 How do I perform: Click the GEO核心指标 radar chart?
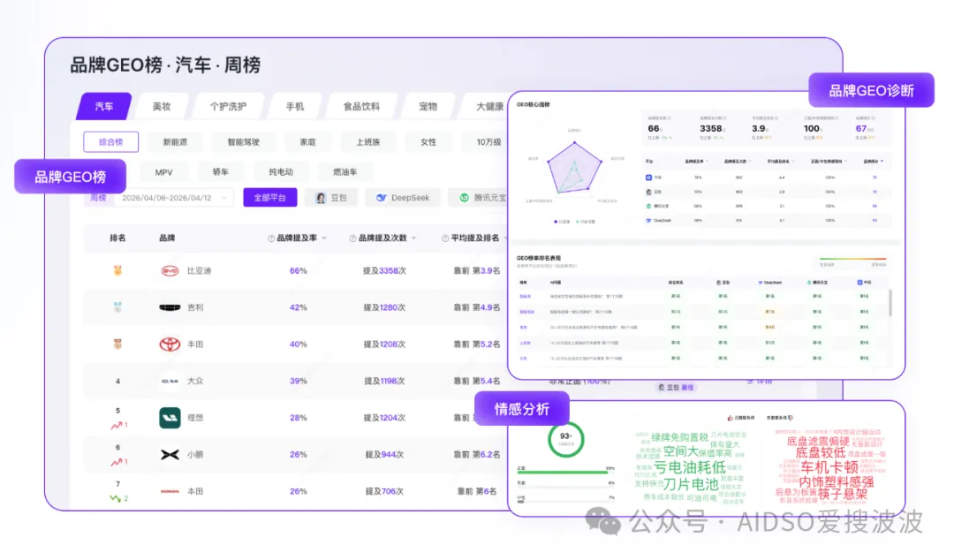pos(574,169)
